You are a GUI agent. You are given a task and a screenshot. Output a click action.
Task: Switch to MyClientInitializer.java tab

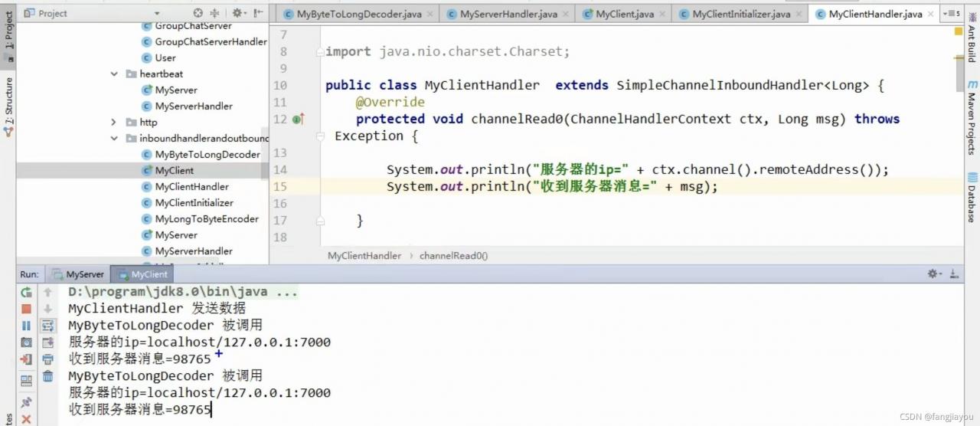(740, 14)
